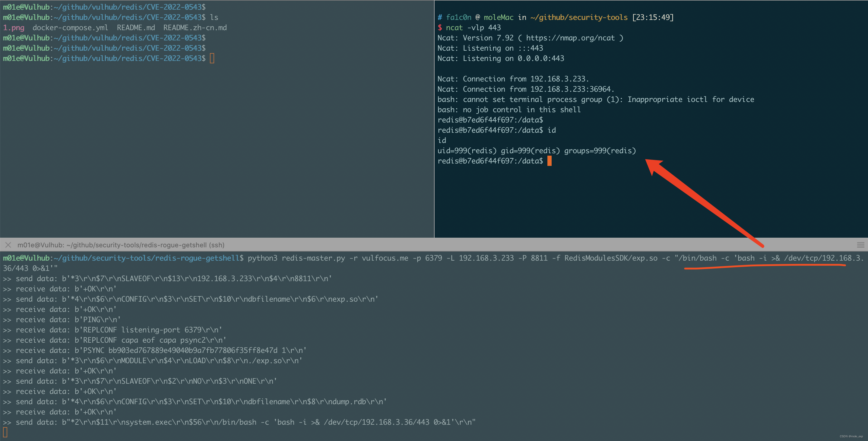Focus the top-left terminal cursor block
The image size is (868, 441).
pyautogui.click(x=212, y=59)
